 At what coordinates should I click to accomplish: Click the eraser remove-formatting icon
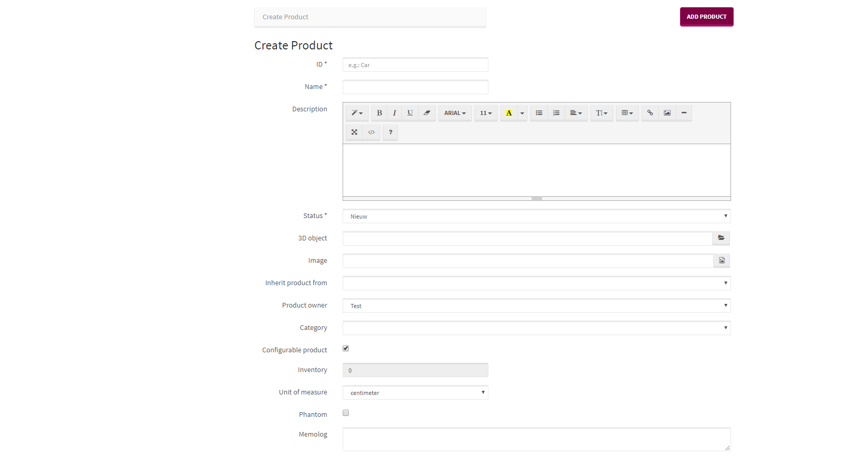426,113
